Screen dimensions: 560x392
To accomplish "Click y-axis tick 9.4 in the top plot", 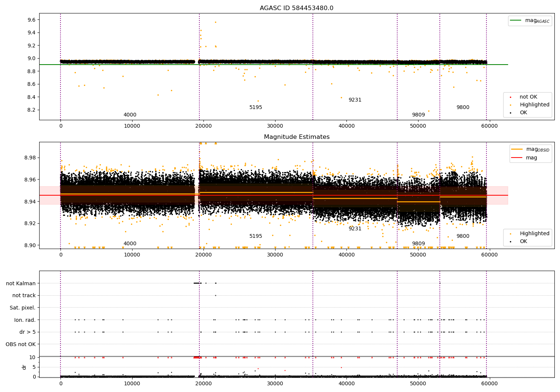I will click(x=31, y=33).
